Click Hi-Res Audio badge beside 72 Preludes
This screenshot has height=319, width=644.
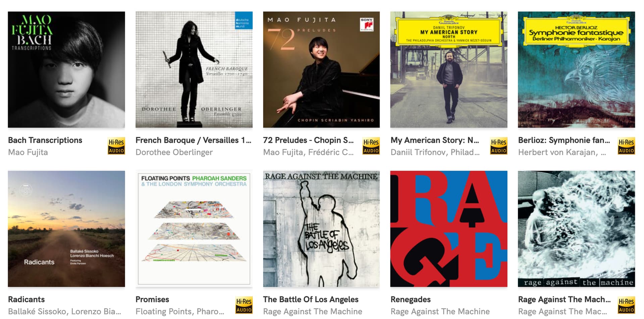coord(371,146)
